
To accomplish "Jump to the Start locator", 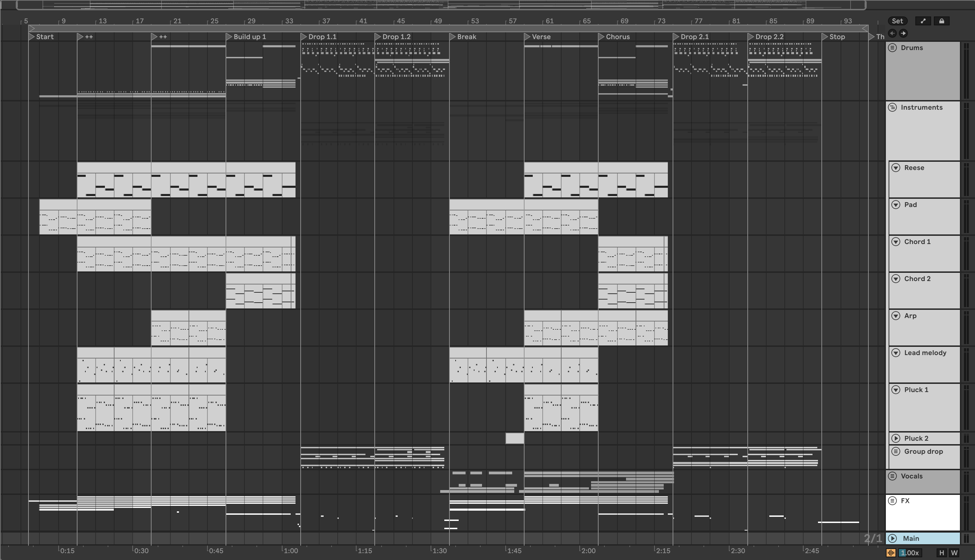I will point(41,37).
